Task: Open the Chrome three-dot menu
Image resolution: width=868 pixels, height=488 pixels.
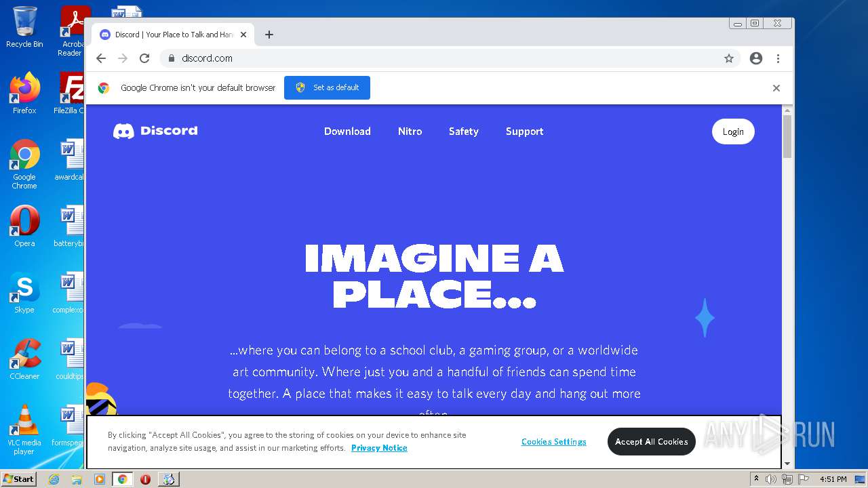Action: 778,58
